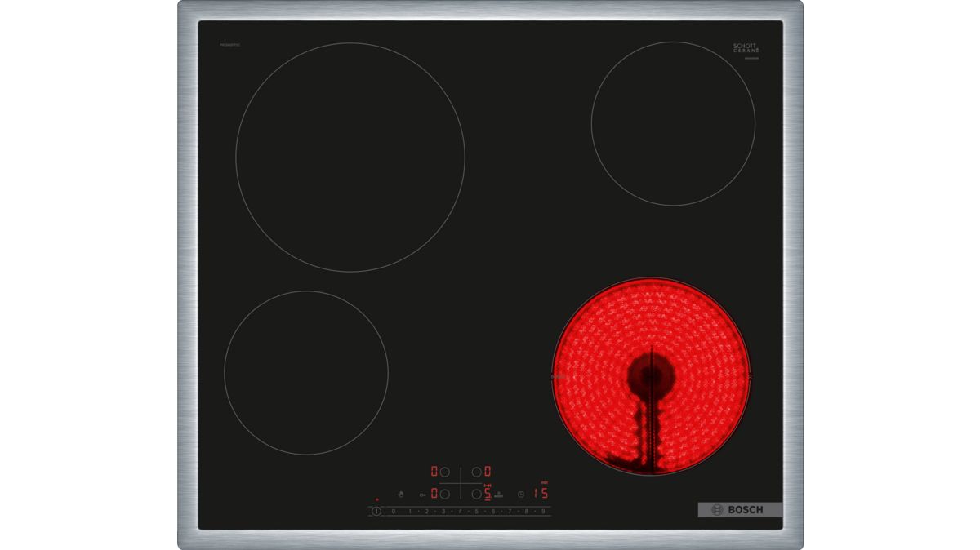
Task: Select the rear-right zone selector circle
Action: click(476, 472)
